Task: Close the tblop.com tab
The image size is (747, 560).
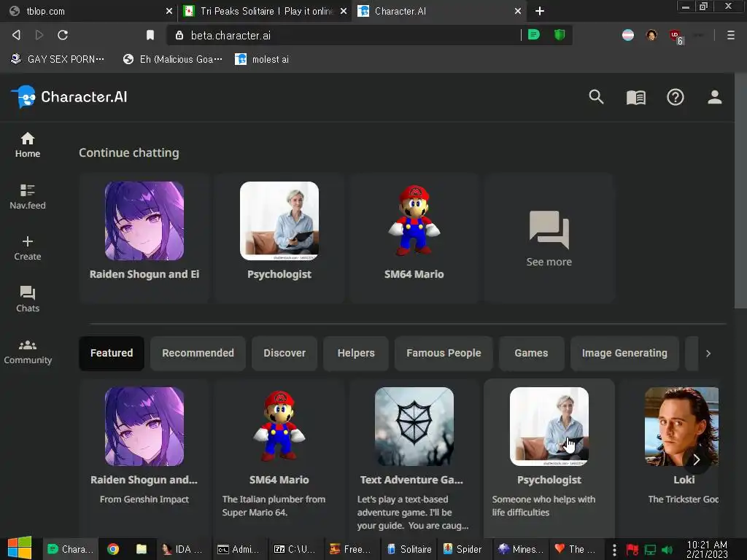Action: pyautogui.click(x=169, y=11)
